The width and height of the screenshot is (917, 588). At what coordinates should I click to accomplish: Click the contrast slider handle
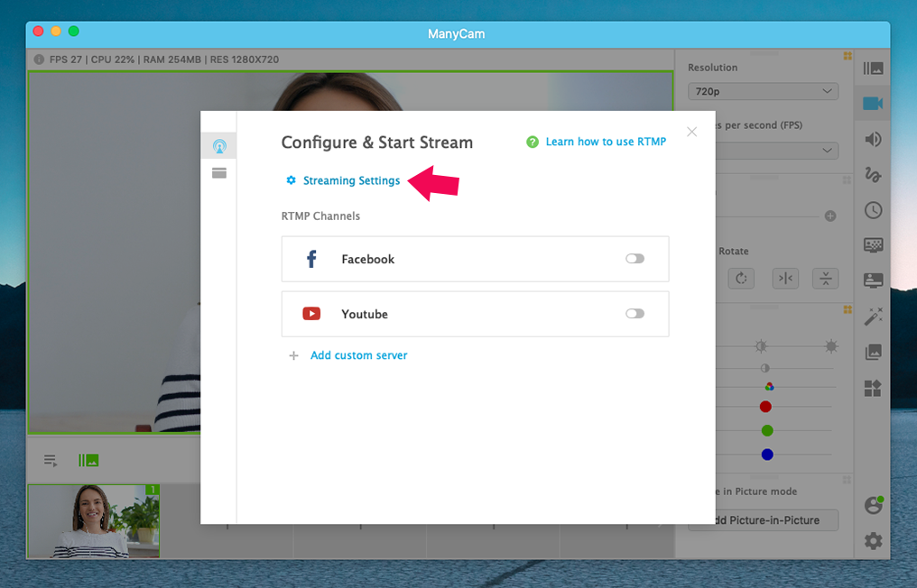click(x=765, y=368)
